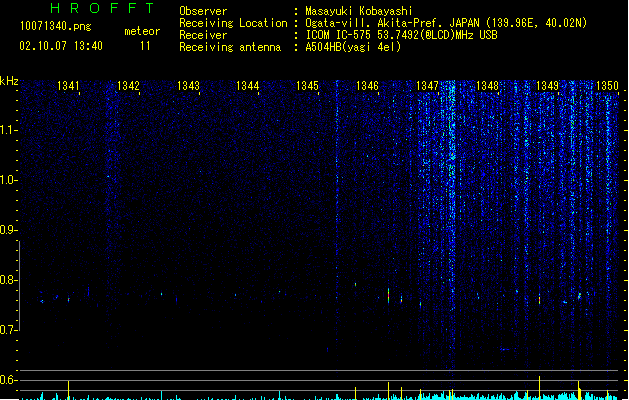This screenshot has height=400, width=629.
Task: Click the meteor label
Action: [x=142, y=31]
